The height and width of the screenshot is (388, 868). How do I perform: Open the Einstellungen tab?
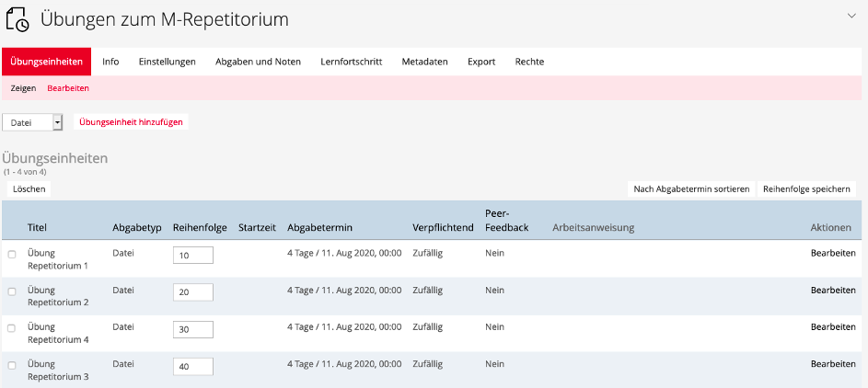coord(167,62)
